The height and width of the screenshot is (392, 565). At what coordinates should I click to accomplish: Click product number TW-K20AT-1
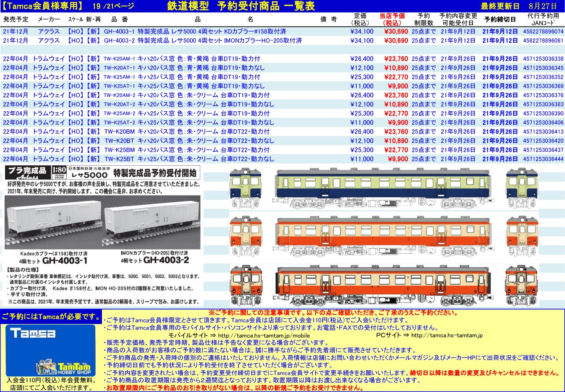click(x=119, y=68)
